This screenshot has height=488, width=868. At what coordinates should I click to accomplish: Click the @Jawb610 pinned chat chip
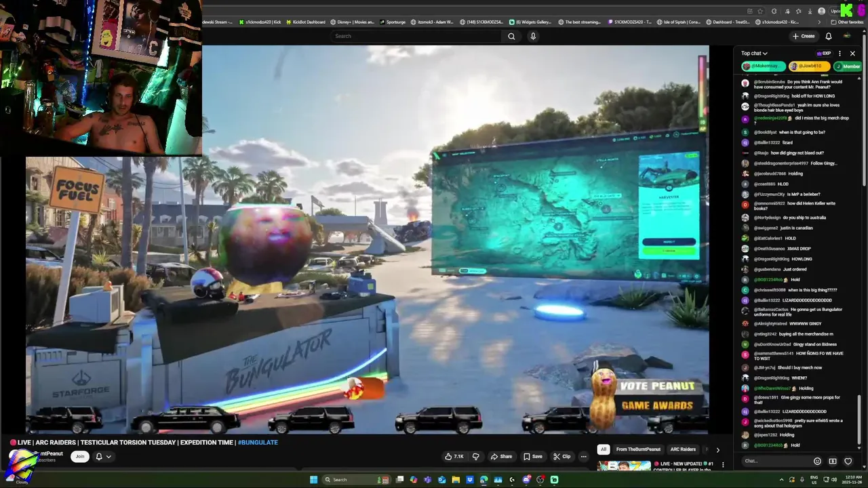[x=809, y=66]
